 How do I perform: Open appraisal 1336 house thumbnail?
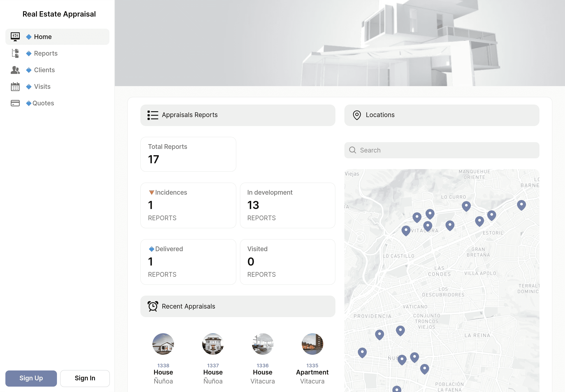[263, 344]
